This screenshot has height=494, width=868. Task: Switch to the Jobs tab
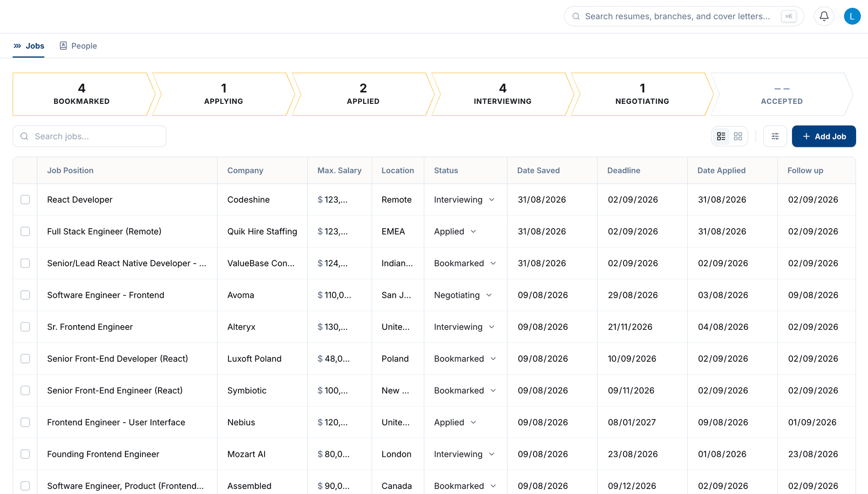pyautogui.click(x=28, y=46)
